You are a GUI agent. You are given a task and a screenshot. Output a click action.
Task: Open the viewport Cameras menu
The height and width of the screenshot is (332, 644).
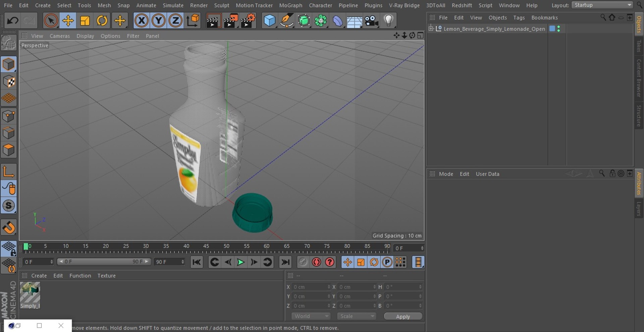pyautogui.click(x=60, y=36)
